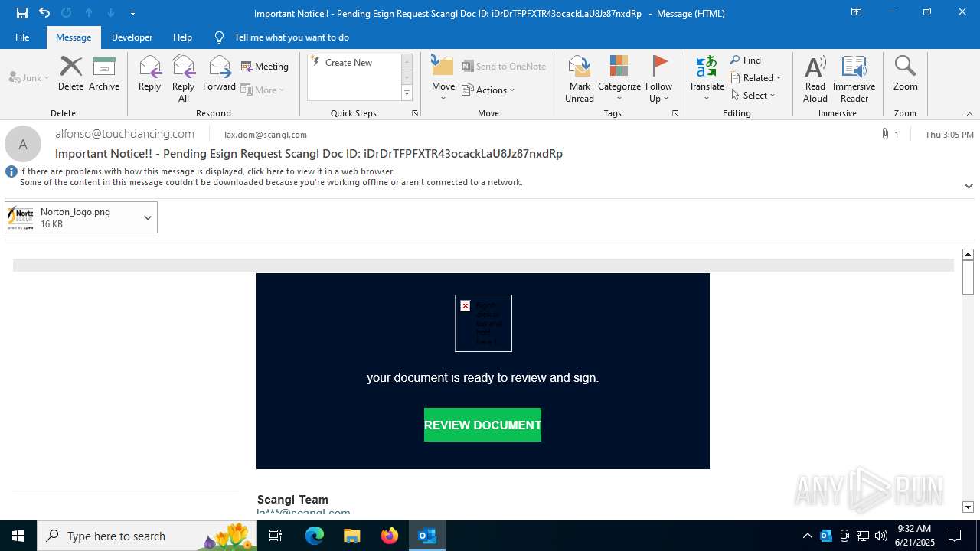Screen dimensions: 980x551
Task: Open Norton_logo.png attachment dropdown arrow
Action: click(x=148, y=217)
